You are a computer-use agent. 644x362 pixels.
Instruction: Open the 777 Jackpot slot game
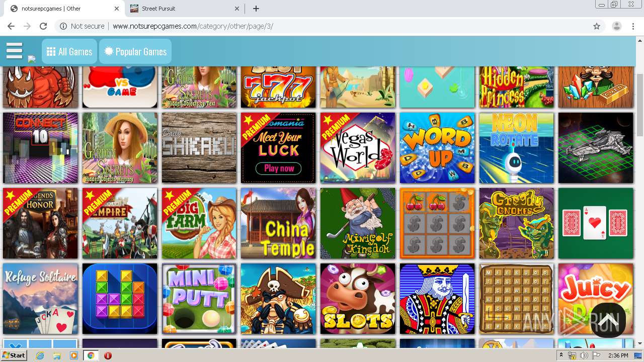click(x=278, y=86)
